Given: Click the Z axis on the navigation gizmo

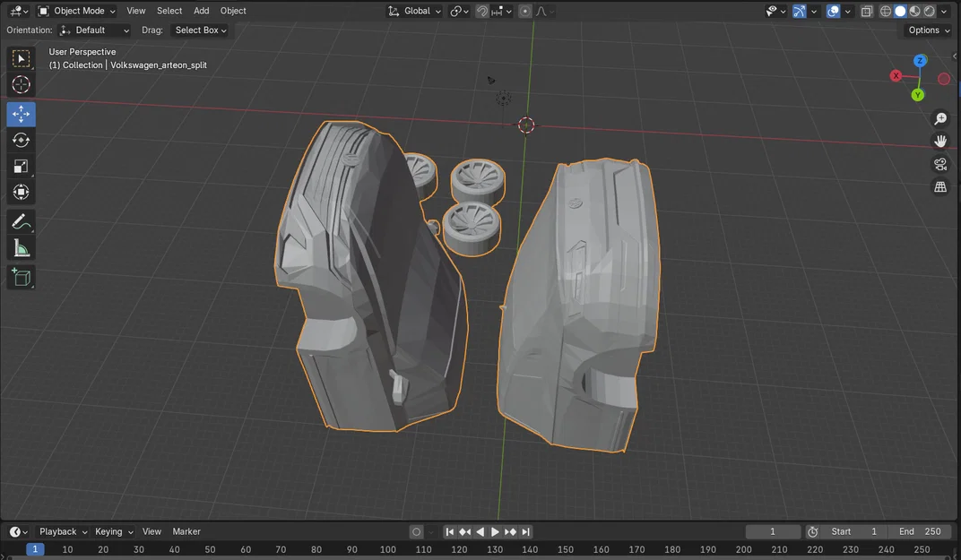Looking at the screenshot, I should click(x=920, y=60).
